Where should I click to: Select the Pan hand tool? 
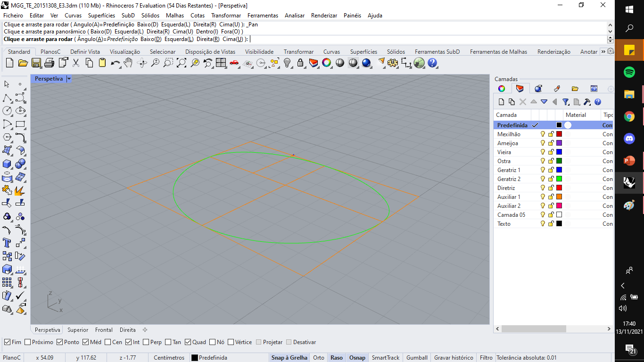[x=128, y=63]
